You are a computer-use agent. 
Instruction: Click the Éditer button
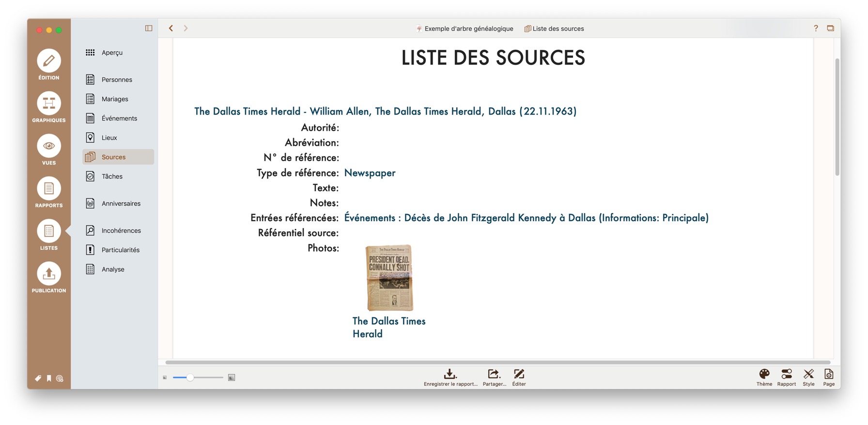pyautogui.click(x=519, y=377)
